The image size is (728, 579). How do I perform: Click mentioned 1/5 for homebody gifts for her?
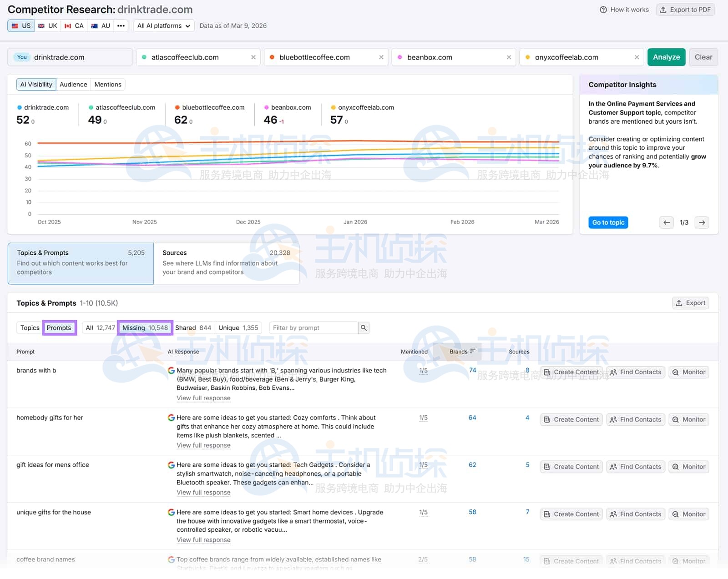(x=423, y=418)
